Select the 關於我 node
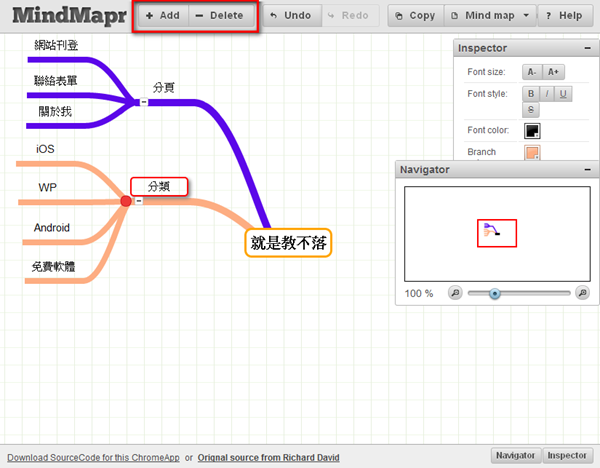This screenshot has width=600, height=468. [55, 112]
